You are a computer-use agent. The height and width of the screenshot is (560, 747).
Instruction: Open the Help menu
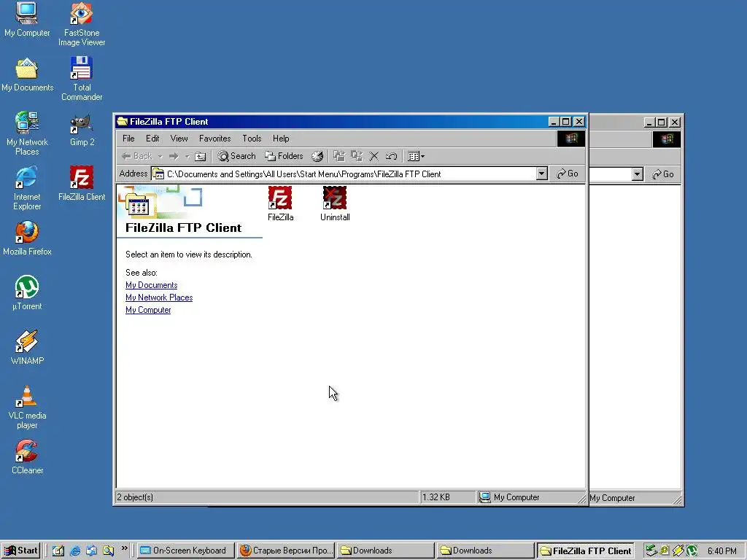[x=281, y=139]
